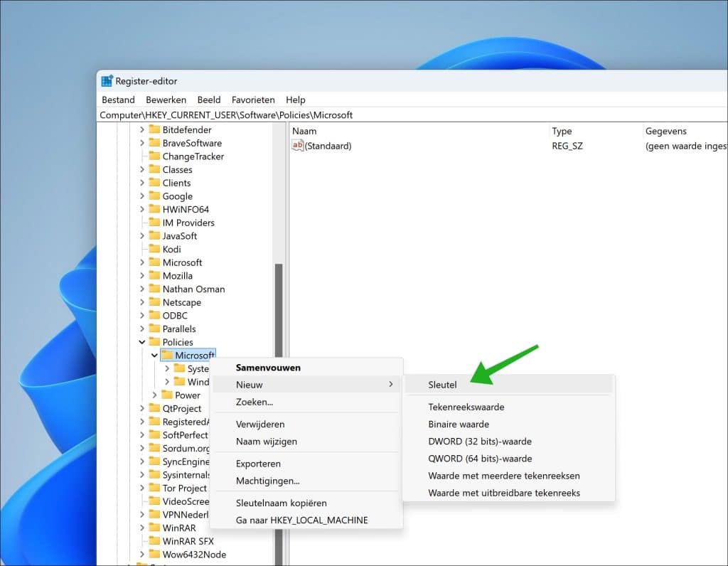Open the Beeld menu
The image size is (728, 566).
tap(209, 100)
